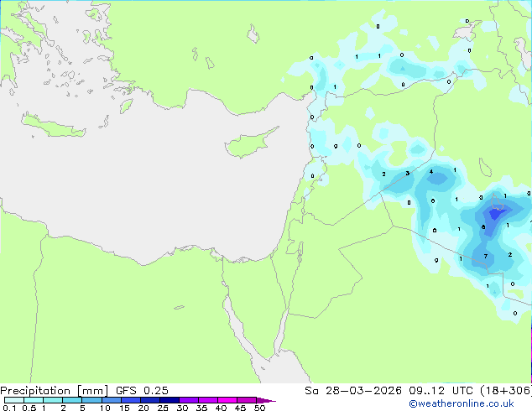This screenshot has height=411, width=532.
Task: Click the precipitation value '3' on the map
Action: pyautogui.click(x=408, y=174)
